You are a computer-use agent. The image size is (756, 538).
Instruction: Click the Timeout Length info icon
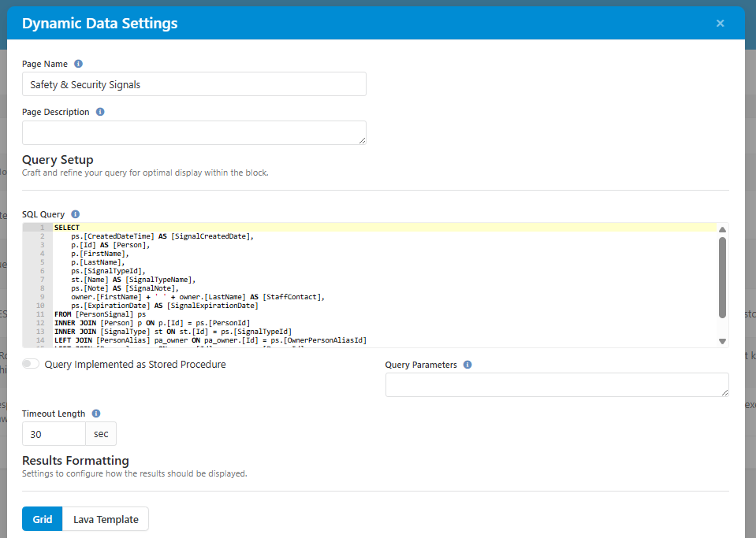click(96, 414)
